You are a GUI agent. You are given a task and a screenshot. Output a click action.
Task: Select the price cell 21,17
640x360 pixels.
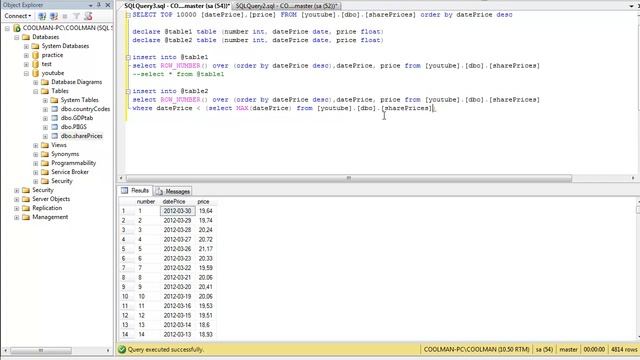pos(206,249)
